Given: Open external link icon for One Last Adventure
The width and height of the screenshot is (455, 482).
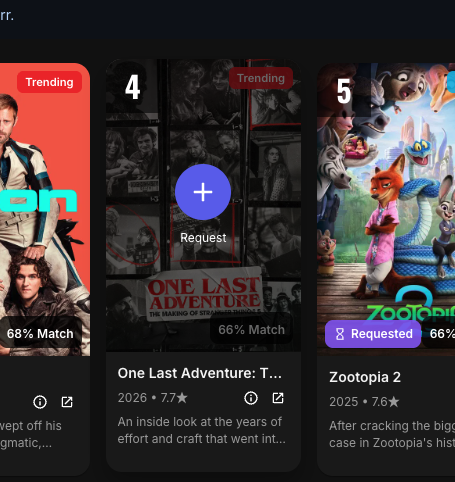Looking at the screenshot, I should [278, 398].
